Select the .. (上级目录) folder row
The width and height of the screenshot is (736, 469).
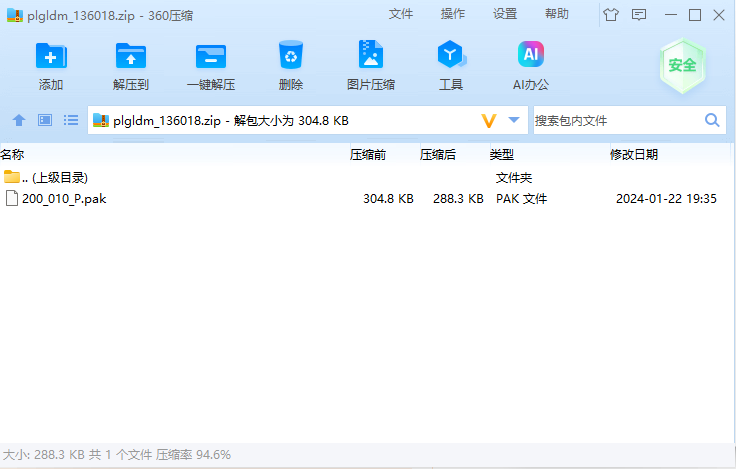pyautogui.click(x=366, y=177)
